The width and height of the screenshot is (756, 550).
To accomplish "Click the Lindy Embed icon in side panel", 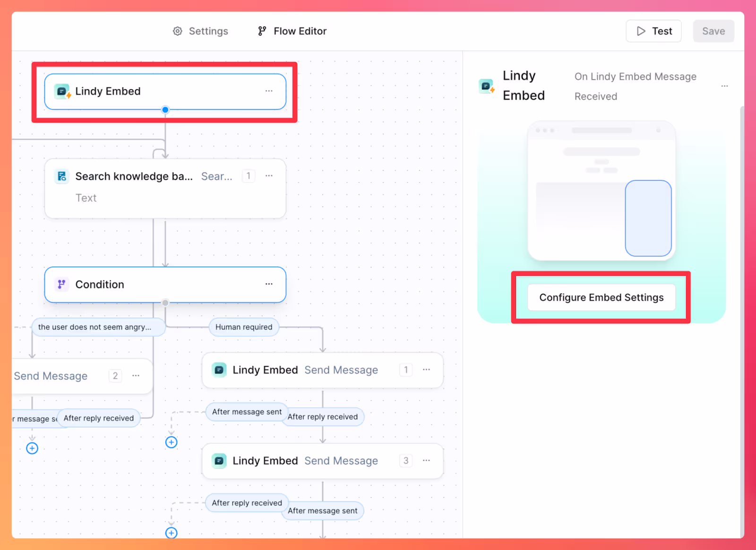I will tap(486, 86).
